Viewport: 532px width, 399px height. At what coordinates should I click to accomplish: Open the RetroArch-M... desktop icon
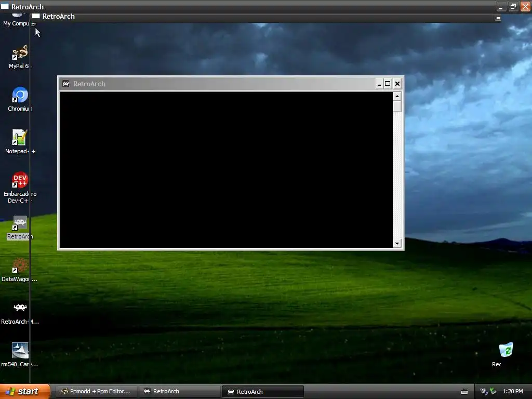pos(20,313)
